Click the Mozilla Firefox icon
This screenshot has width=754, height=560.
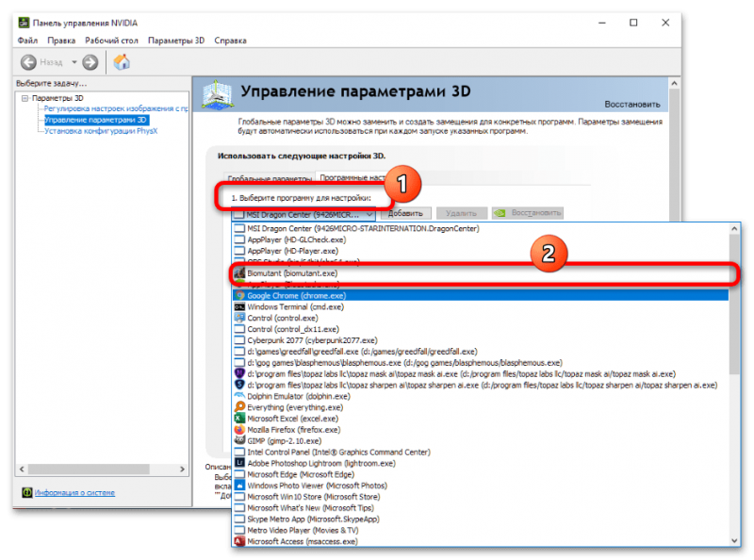[x=239, y=430]
